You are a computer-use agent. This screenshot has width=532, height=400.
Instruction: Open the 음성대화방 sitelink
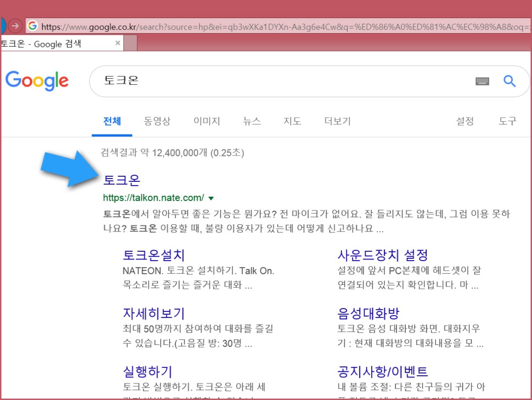(368, 313)
